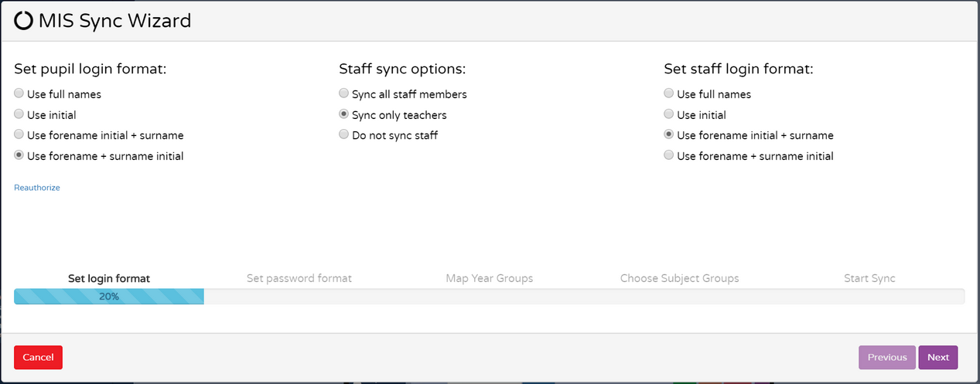
Task: Open the 'Map Year Groups' step
Action: pyautogui.click(x=489, y=278)
